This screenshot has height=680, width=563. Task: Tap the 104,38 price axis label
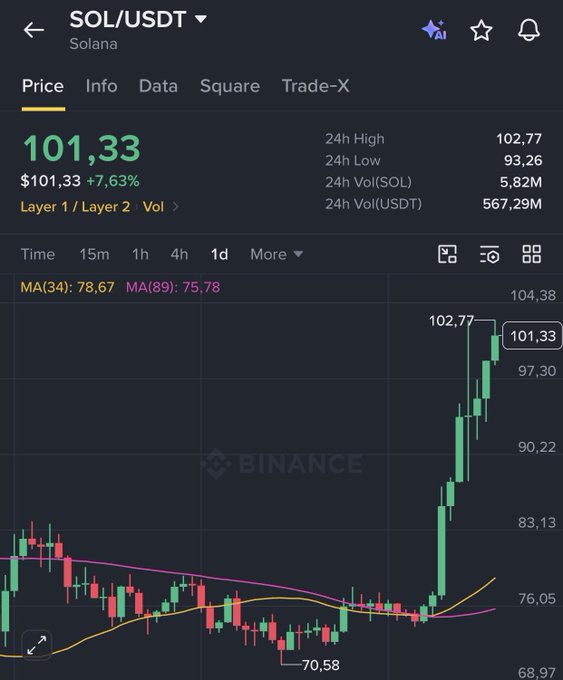533,296
